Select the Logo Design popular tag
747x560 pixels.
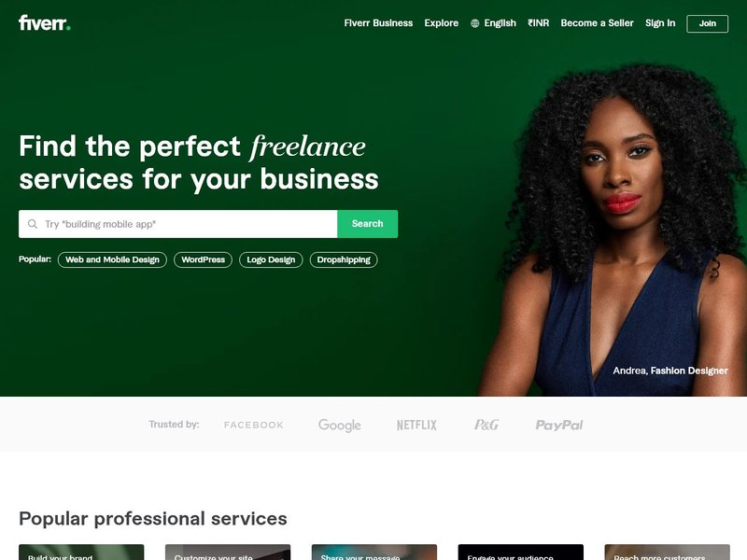click(271, 260)
